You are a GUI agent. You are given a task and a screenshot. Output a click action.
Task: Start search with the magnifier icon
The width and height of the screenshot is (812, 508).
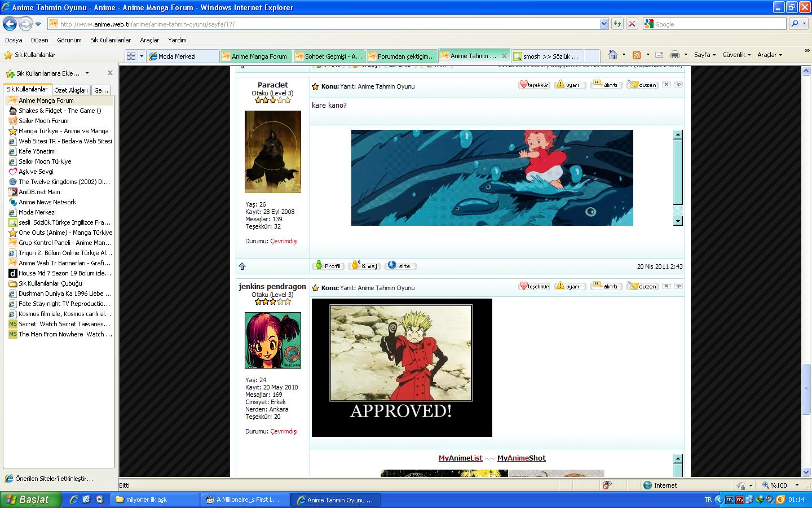tap(795, 24)
